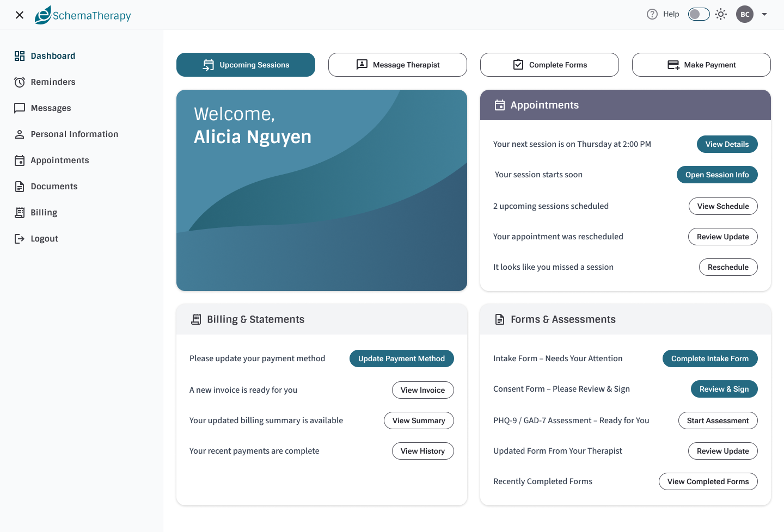Toggle the dark mode switch
784x532 pixels.
(x=699, y=14)
